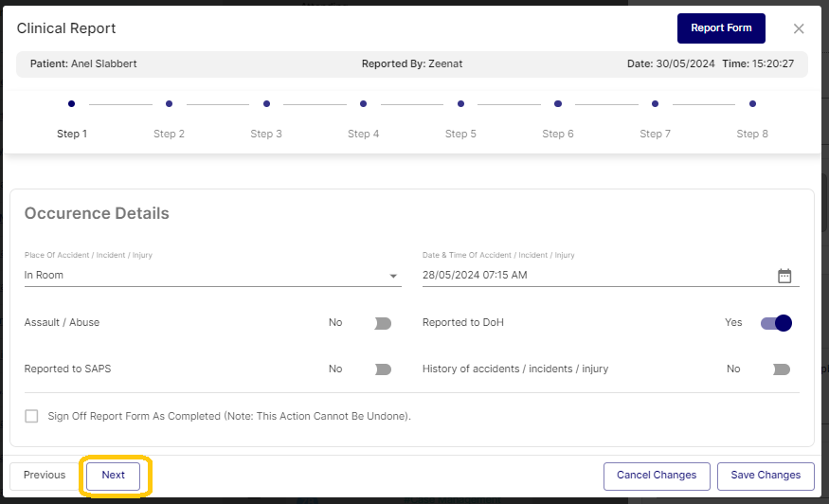Expand the Place Of Accident dropdown arrow
The image size is (829, 504).
pos(393,276)
